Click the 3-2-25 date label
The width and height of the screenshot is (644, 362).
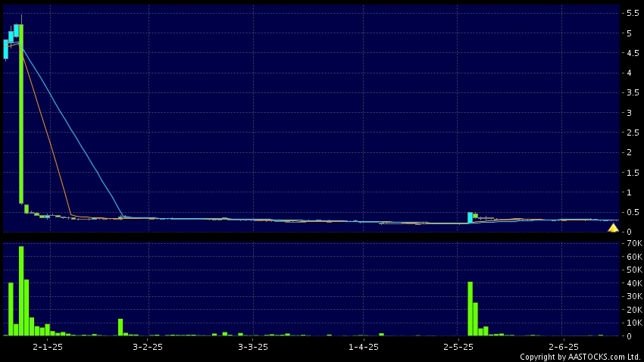(x=148, y=347)
